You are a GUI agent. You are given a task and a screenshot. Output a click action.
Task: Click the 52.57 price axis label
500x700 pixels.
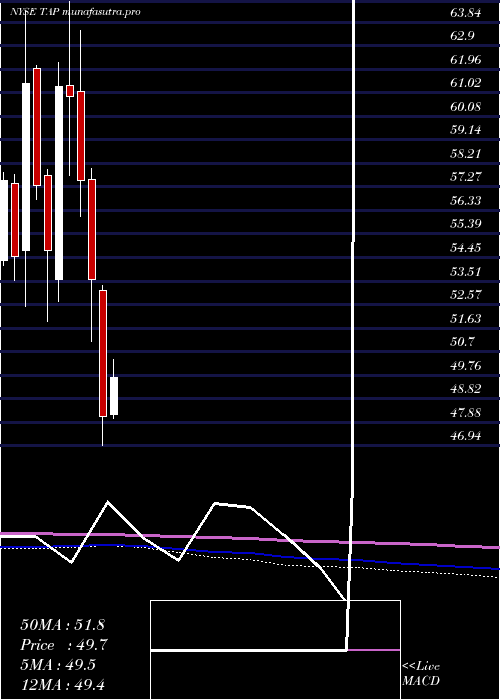[466, 295]
